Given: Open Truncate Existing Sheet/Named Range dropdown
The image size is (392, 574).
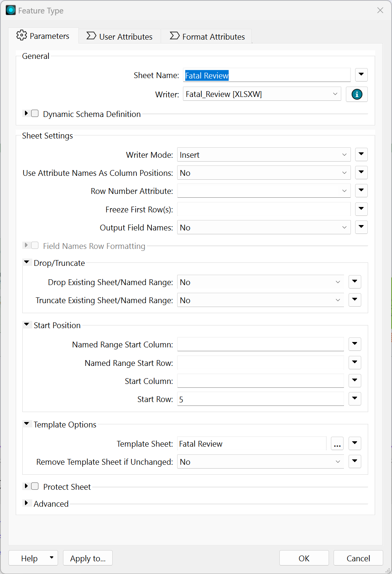Looking at the screenshot, I should point(261,300).
